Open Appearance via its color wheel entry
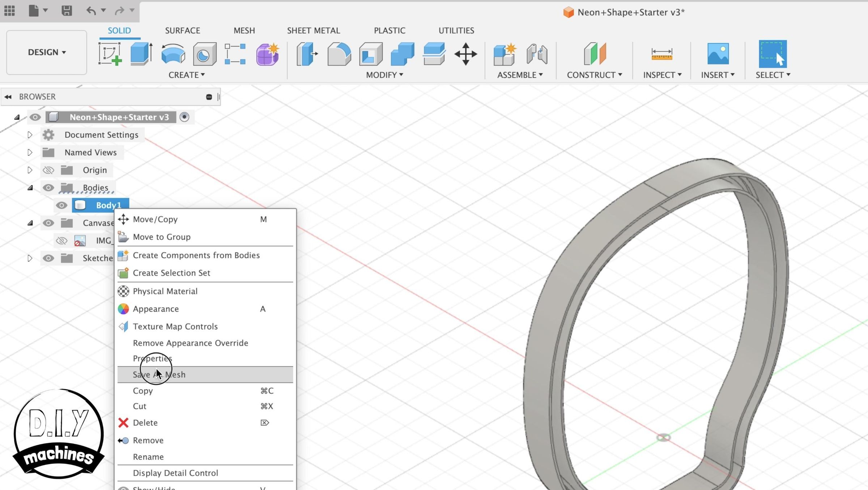The height and width of the screenshot is (490, 868). click(156, 309)
